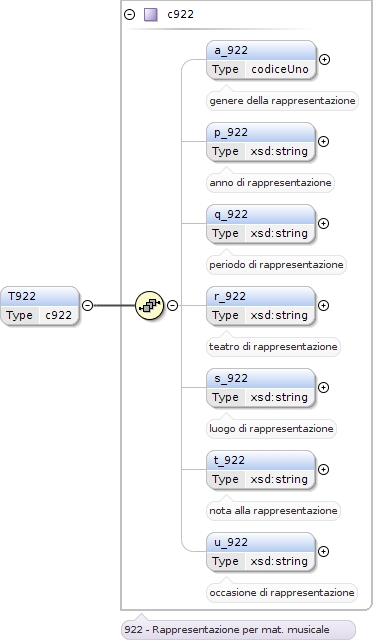
Task: Expand the p_922 element
Action: (324, 141)
